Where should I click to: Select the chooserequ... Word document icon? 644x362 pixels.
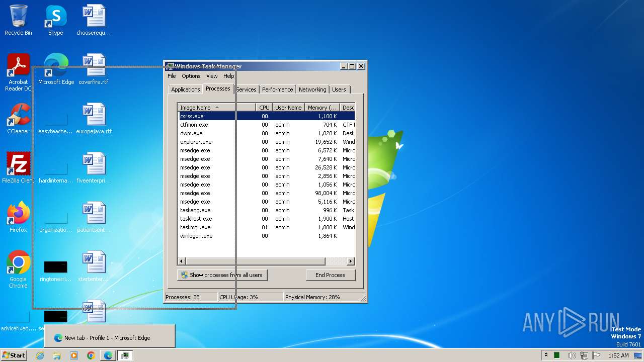point(94,20)
